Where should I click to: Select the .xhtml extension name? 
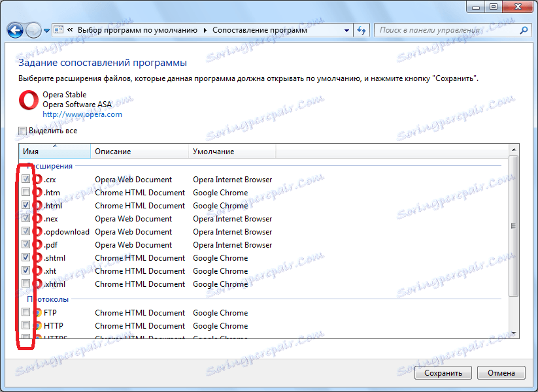(54, 284)
